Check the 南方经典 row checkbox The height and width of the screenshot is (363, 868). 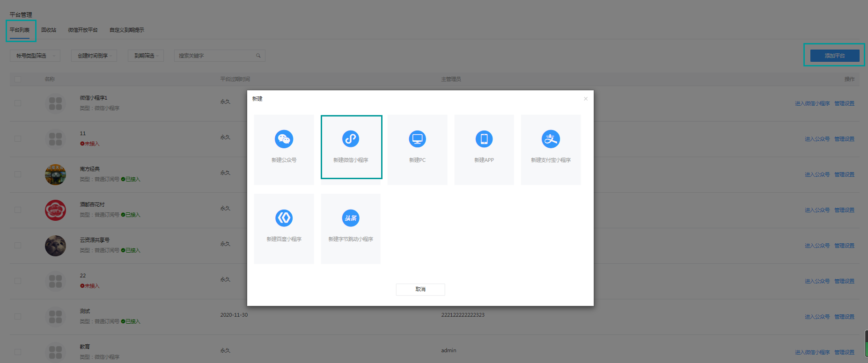tap(18, 174)
